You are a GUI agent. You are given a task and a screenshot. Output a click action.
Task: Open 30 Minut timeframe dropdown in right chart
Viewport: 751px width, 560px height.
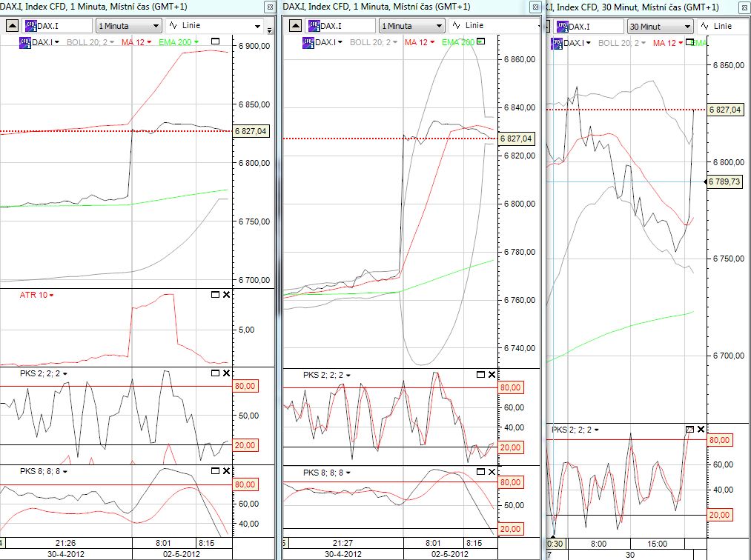(x=660, y=27)
